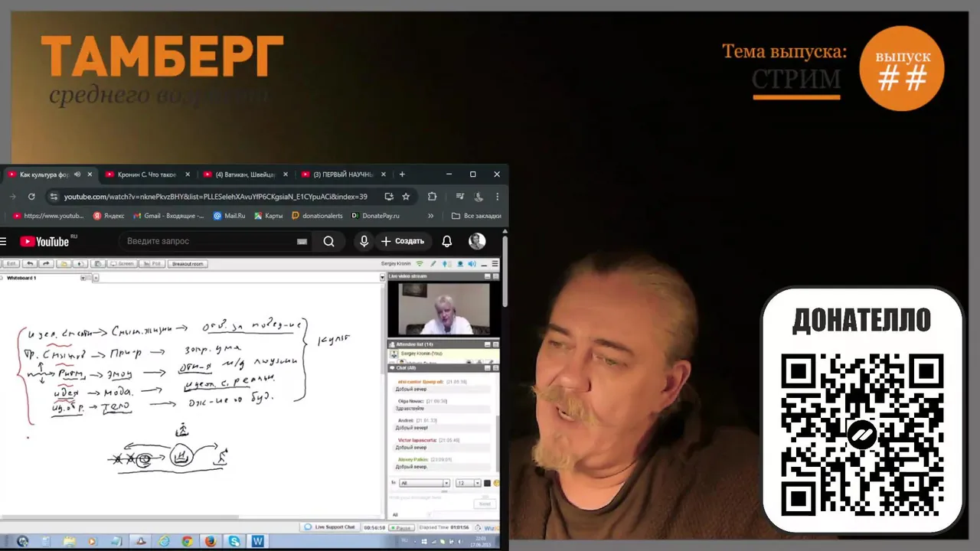Open a new Chrome tab with plus
This screenshot has width=980, height=551.
pyautogui.click(x=402, y=174)
